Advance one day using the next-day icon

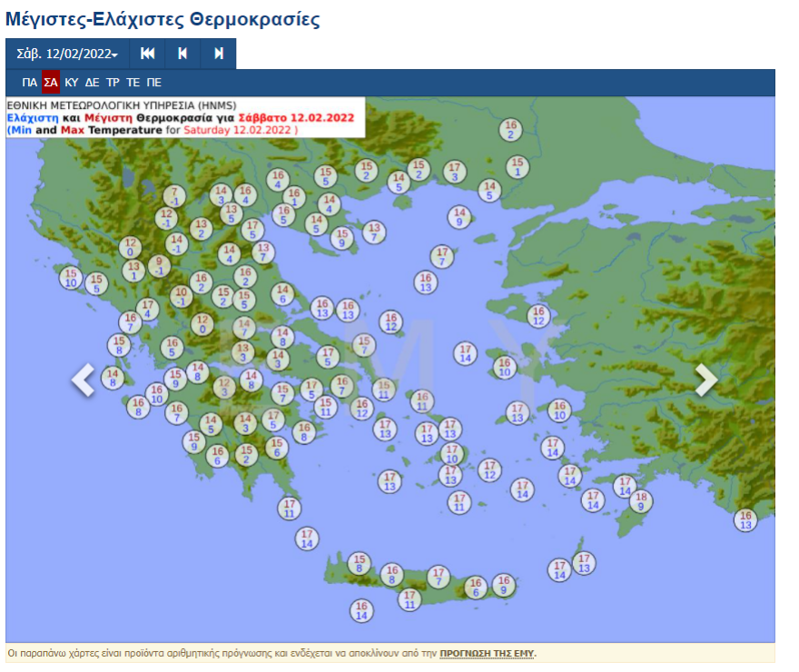point(217,54)
